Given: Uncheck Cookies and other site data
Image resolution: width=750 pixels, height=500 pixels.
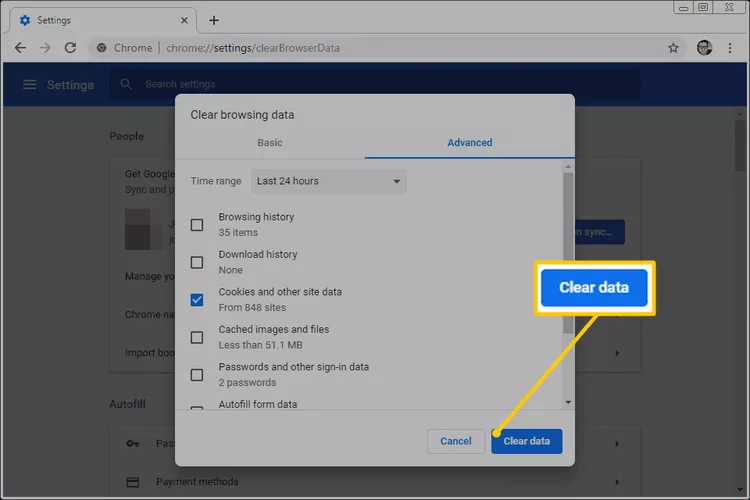Looking at the screenshot, I should 197,299.
